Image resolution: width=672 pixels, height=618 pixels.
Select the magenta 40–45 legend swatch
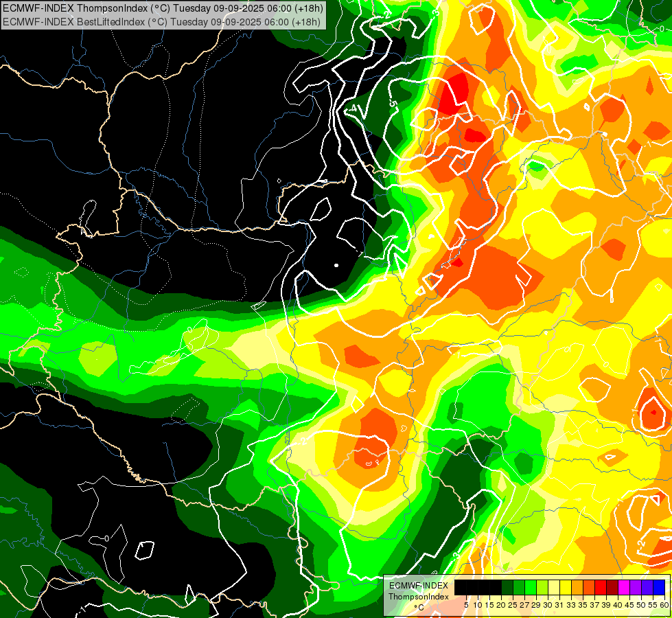[x=625, y=588]
